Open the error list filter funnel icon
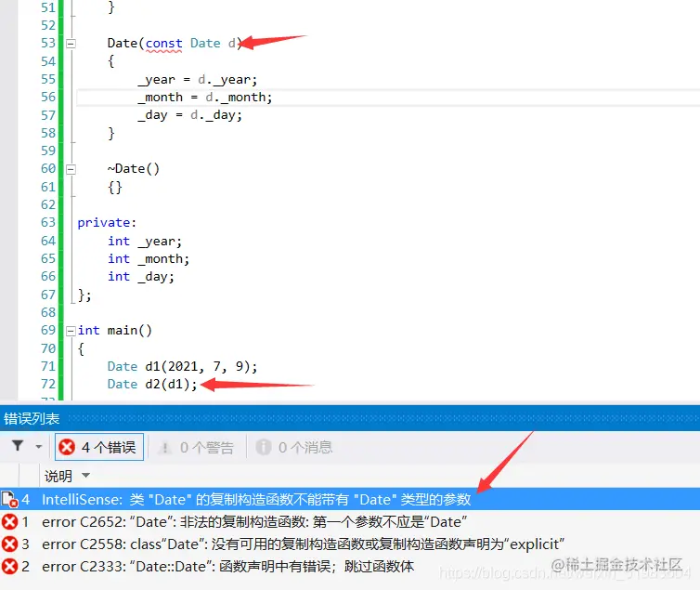The image size is (700, 590). (x=18, y=446)
